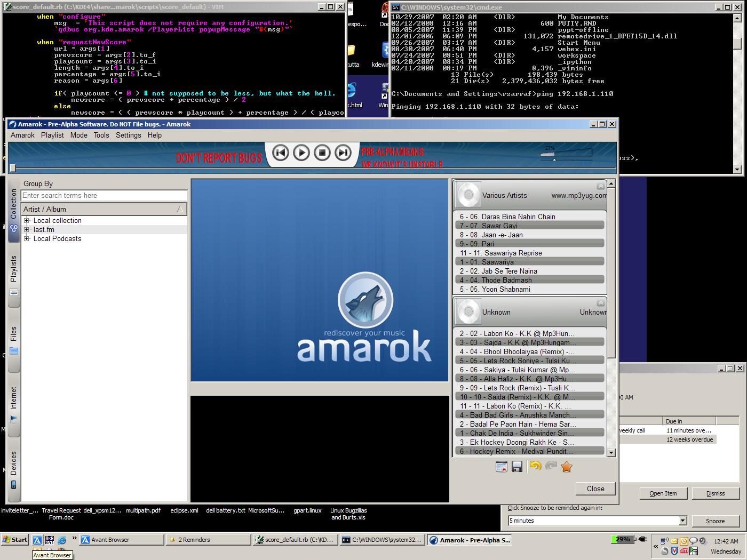
Task: Click the orange star playlist icon
Action: pos(567,467)
